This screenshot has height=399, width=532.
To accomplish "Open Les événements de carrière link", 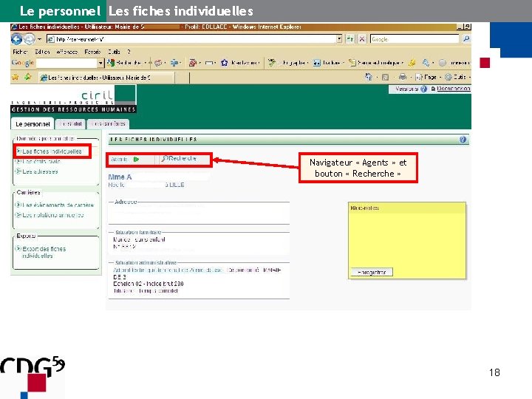I will pos(58,205).
